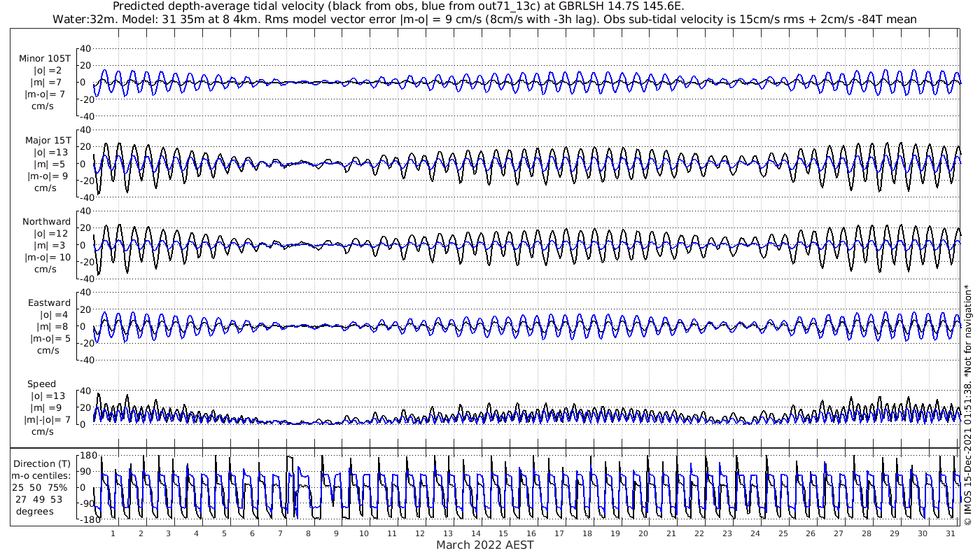Click day '5' on the date axis
980x560 pixels.
point(224,533)
